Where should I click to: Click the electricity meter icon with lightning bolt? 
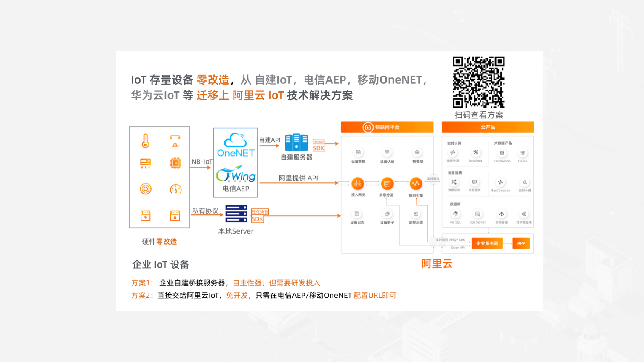click(x=146, y=216)
